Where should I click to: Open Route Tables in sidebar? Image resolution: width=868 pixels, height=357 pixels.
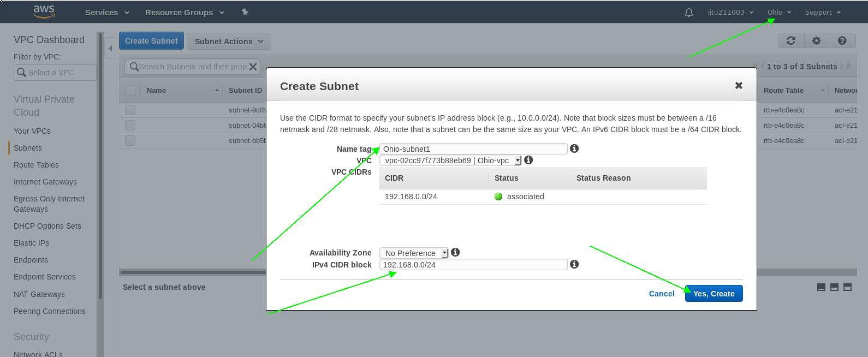[36, 165]
